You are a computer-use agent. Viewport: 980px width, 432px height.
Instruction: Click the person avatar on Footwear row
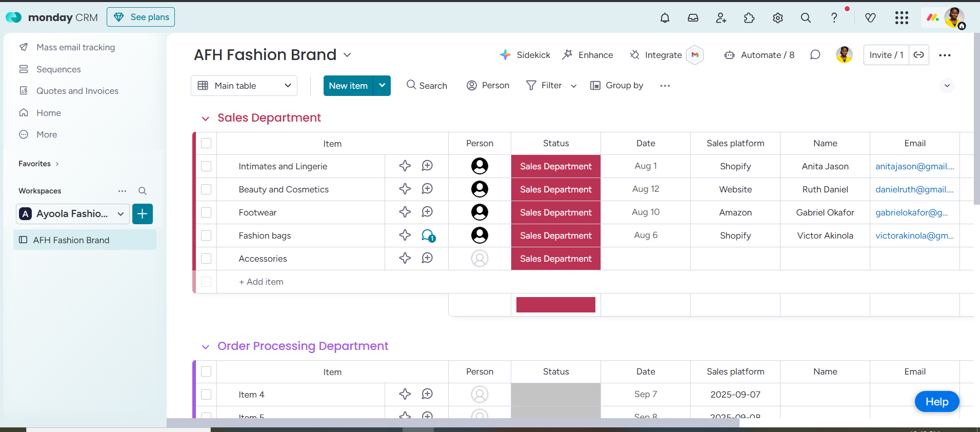coord(479,212)
